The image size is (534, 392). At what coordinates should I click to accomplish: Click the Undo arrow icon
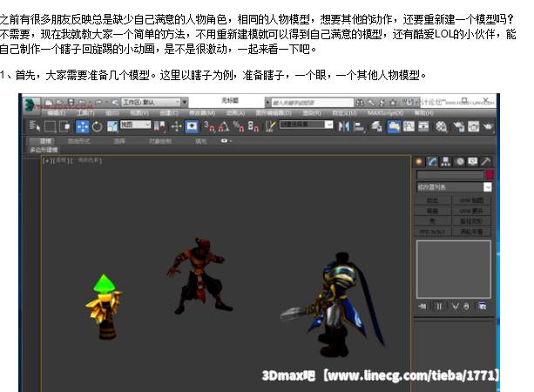click(x=82, y=102)
